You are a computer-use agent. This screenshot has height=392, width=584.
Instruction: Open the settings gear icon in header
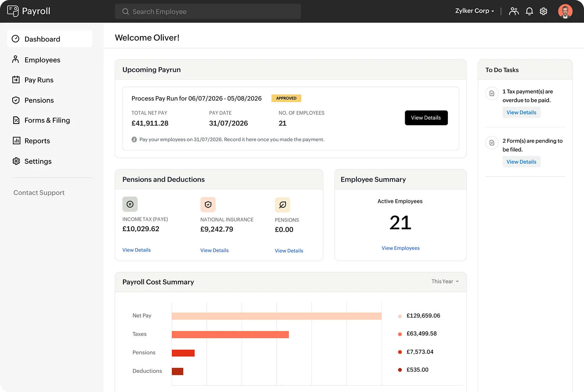point(544,11)
